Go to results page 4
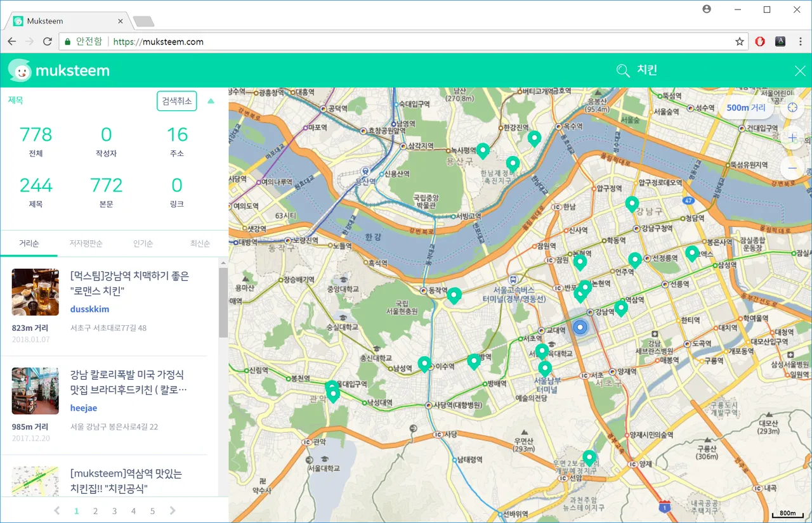Image resolution: width=812 pixels, height=523 pixels. click(x=133, y=511)
